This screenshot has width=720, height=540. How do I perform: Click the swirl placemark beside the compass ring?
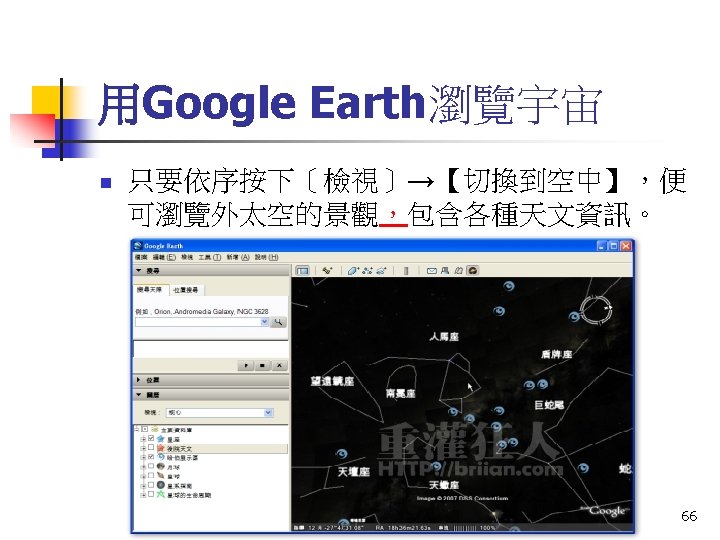(574, 316)
